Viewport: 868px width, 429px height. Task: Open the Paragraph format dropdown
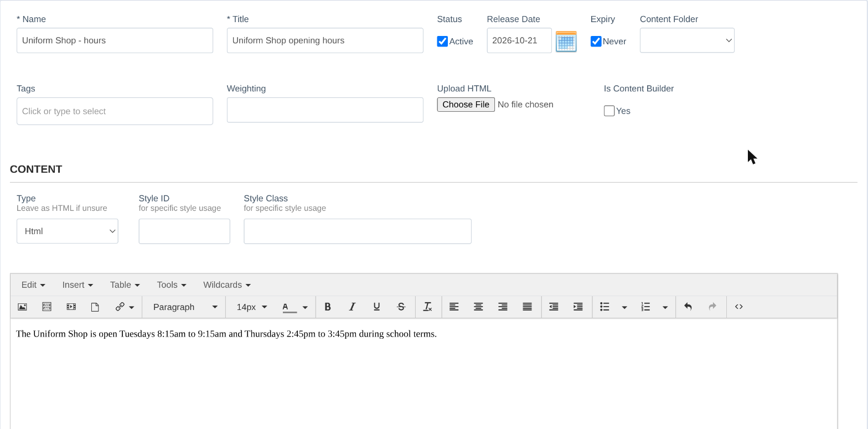[x=184, y=307]
